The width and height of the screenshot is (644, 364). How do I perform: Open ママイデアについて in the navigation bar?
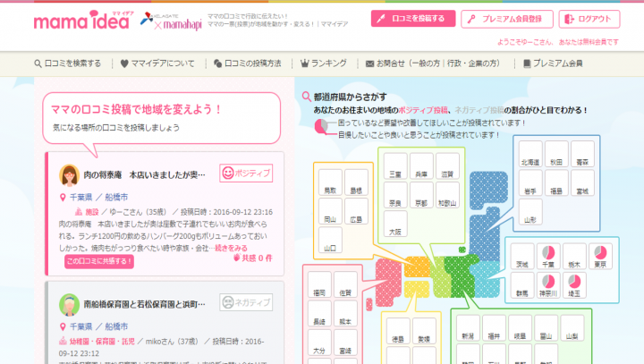click(x=157, y=63)
